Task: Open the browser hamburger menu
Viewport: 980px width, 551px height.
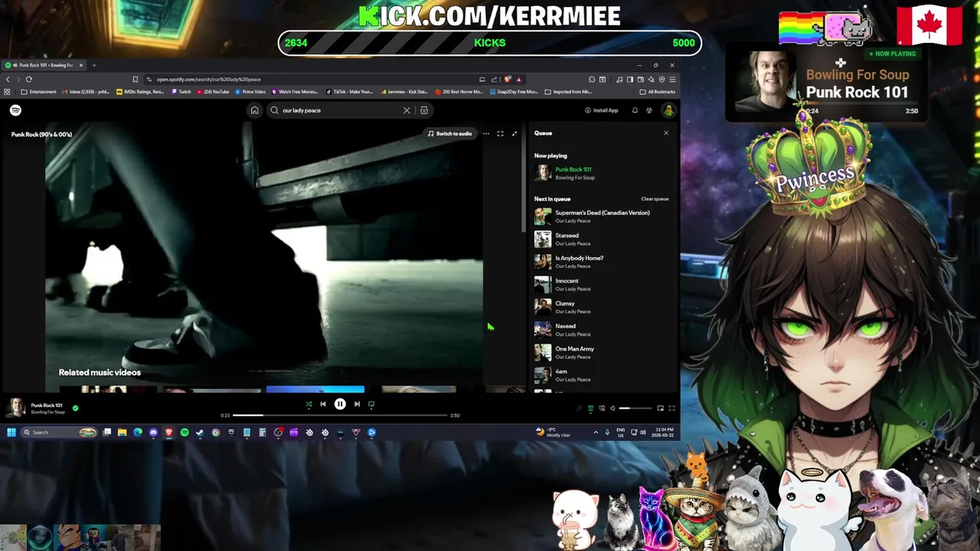Action: coord(672,79)
